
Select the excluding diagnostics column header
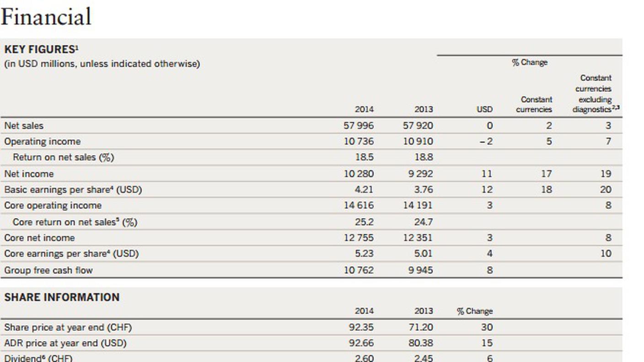point(596,94)
